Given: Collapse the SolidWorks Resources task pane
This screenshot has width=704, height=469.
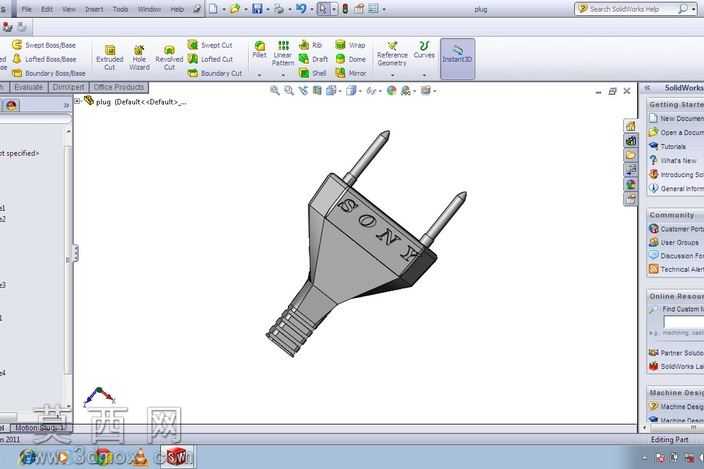Looking at the screenshot, I should 647,88.
